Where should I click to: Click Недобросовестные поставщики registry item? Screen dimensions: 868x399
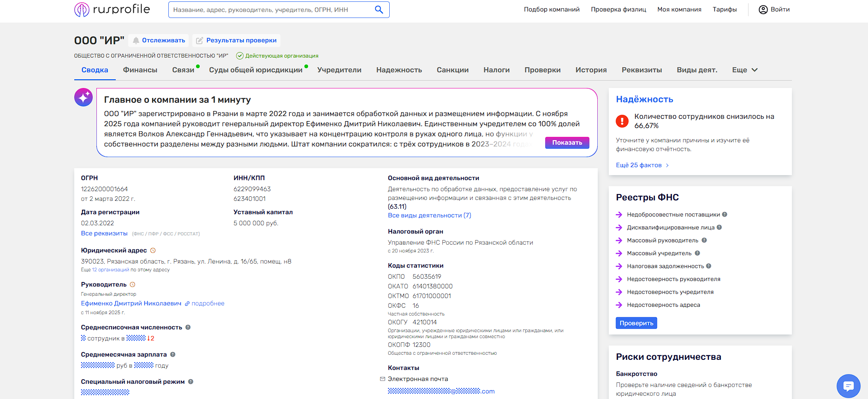click(673, 215)
